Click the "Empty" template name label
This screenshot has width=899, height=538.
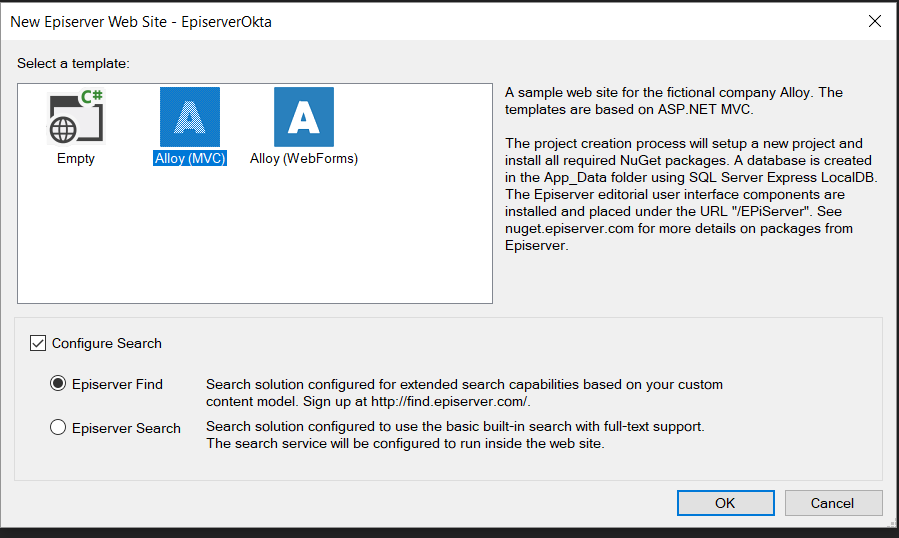point(76,158)
